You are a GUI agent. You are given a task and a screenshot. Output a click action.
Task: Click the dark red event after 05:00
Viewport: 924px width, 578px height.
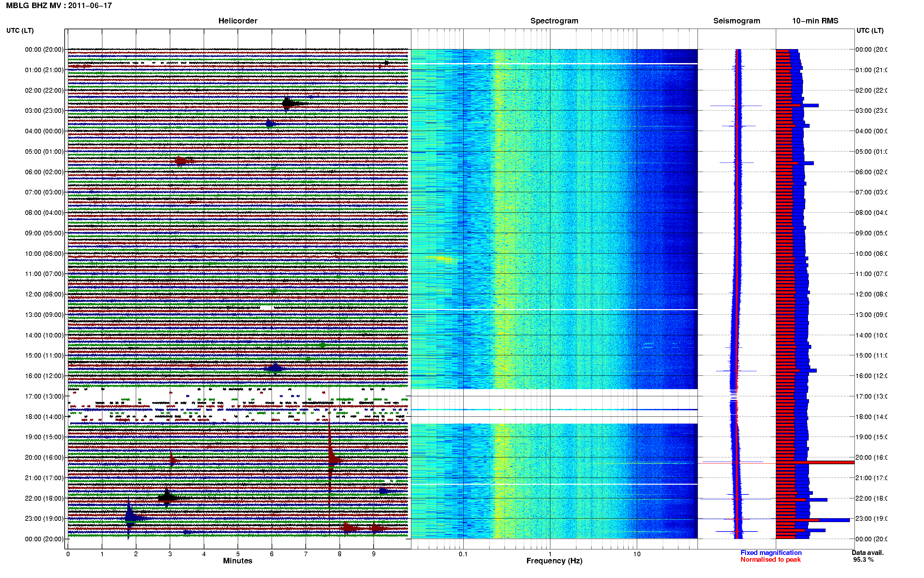[x=181, y=161]
